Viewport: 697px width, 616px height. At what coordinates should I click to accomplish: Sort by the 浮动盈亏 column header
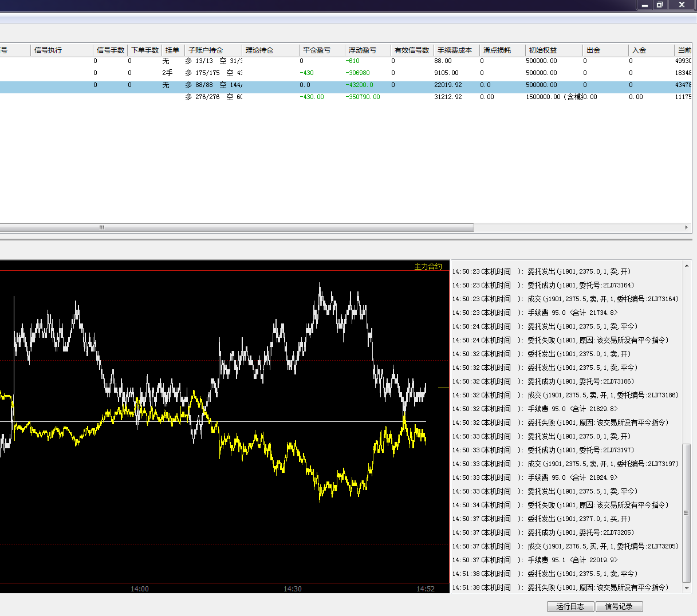click(363, 50)
